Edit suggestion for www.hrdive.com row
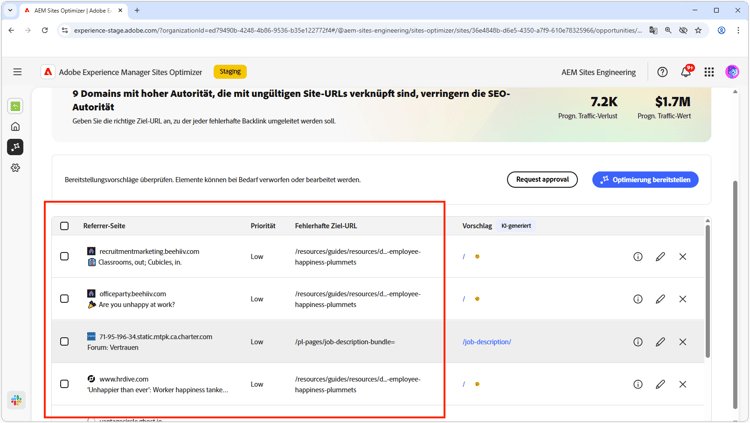This screenshot has width=750, height=423. point(660,384)
